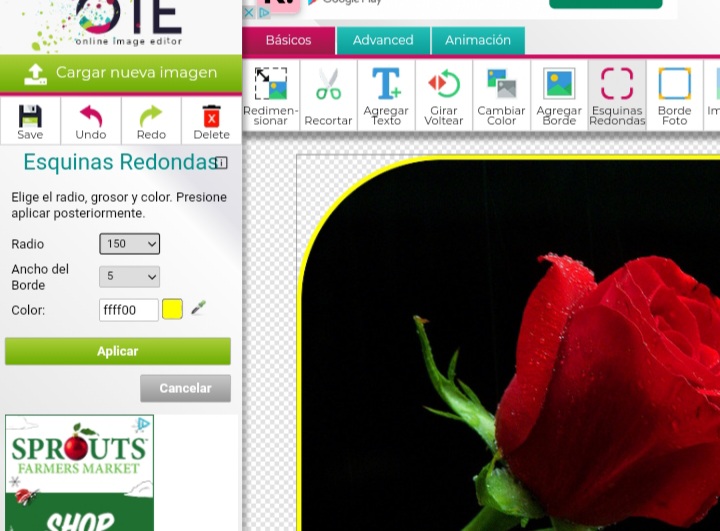Open AdChoices icon on Sprouts ad
The height and width of the screenshot is (531, 720).
[143, 424]
